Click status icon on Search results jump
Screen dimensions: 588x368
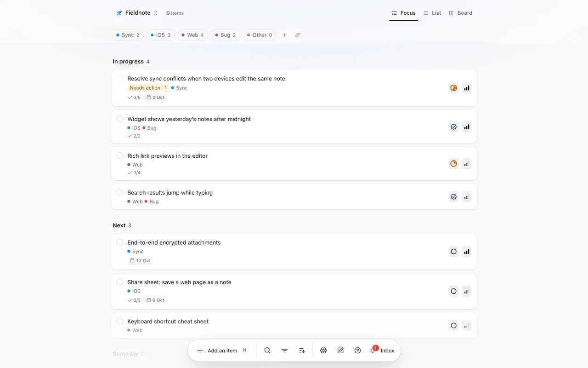tap(453, 196)
